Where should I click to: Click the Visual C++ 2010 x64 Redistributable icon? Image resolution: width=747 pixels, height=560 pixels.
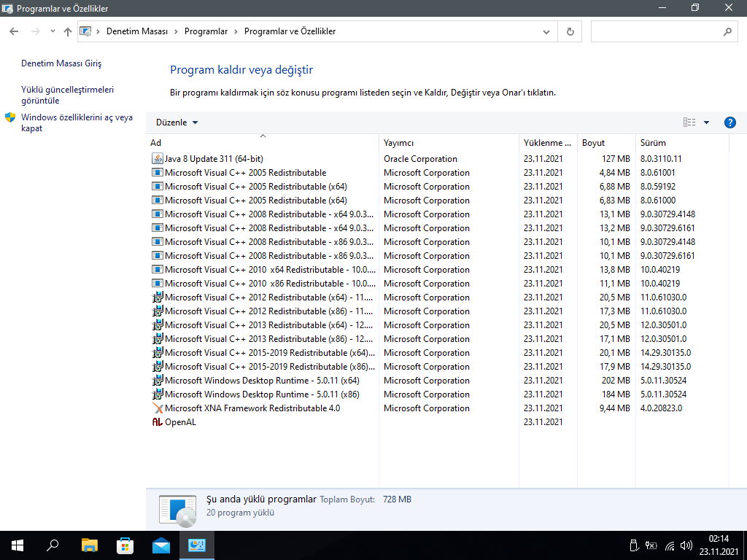pos(158,270)
